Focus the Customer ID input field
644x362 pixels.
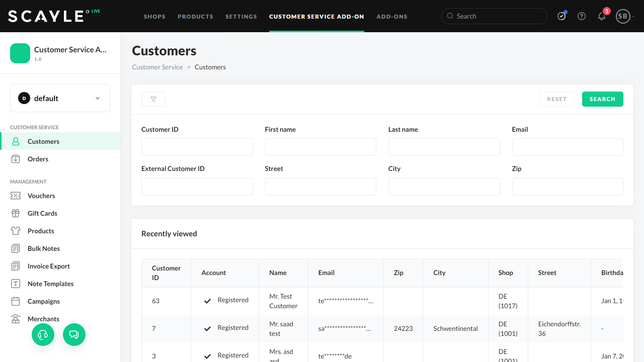(197, 147)
